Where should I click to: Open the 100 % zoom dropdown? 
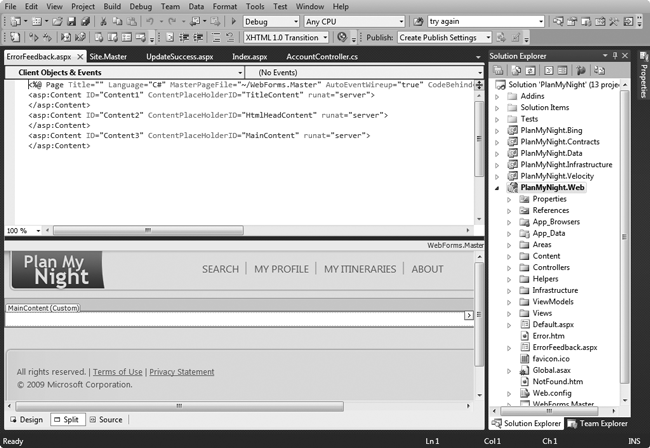click(38, 230)
